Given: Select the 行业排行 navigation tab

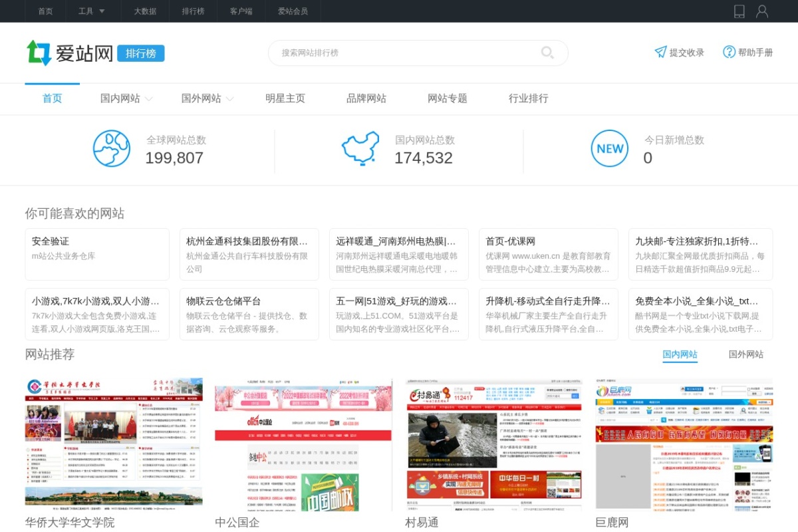Looking at the screenshot, I should pyautogui.click(x=529, y=98).
